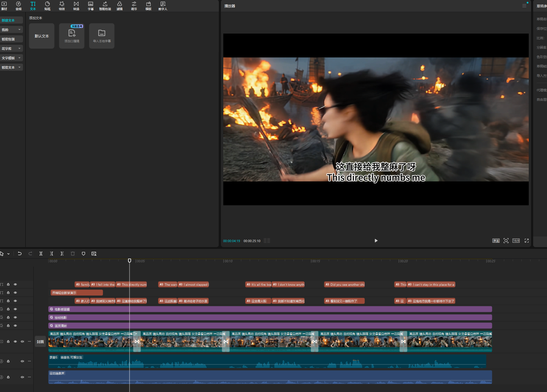Hide the English subtitle text track
The image size is (547, 392).
(x=15, y=285)
